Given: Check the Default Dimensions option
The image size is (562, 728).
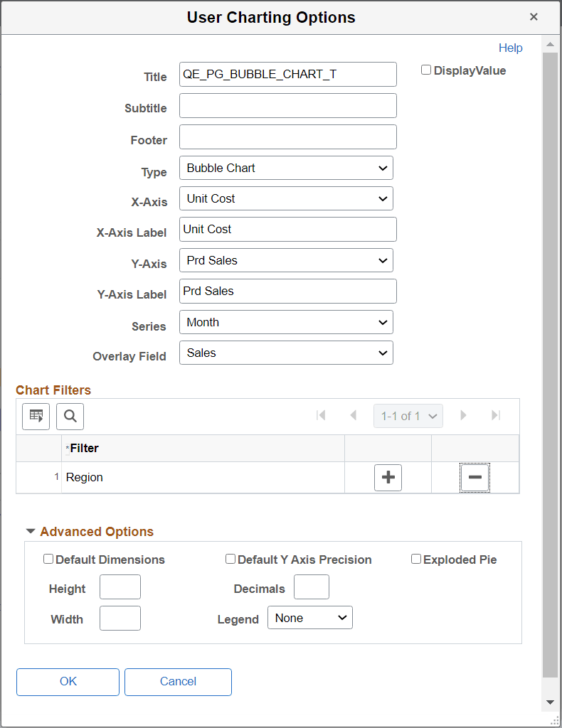Looking at the screenshot, I should click(x=48, y=560).
